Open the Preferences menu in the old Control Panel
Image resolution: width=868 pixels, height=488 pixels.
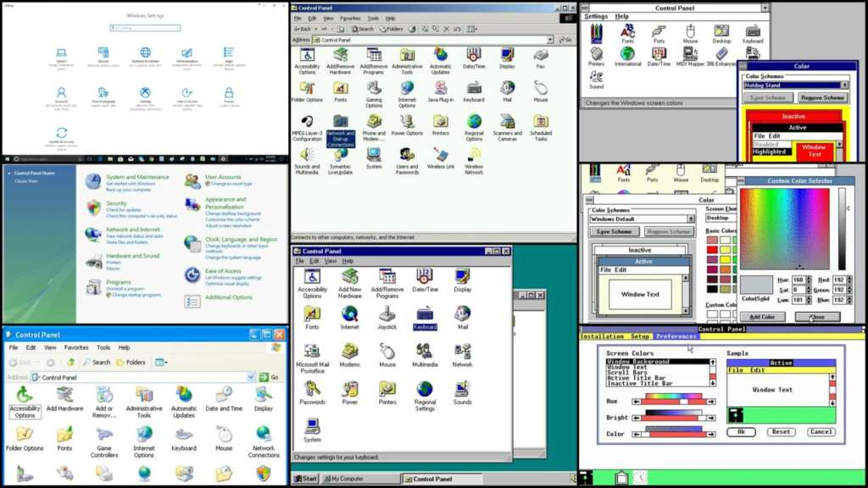point(676,336)
